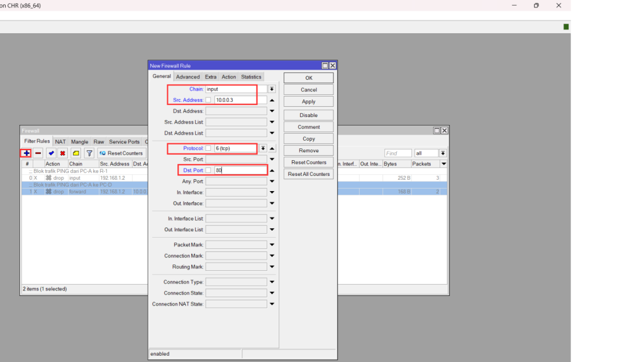Open the Chain dropdown list

(x=272, y=89)
